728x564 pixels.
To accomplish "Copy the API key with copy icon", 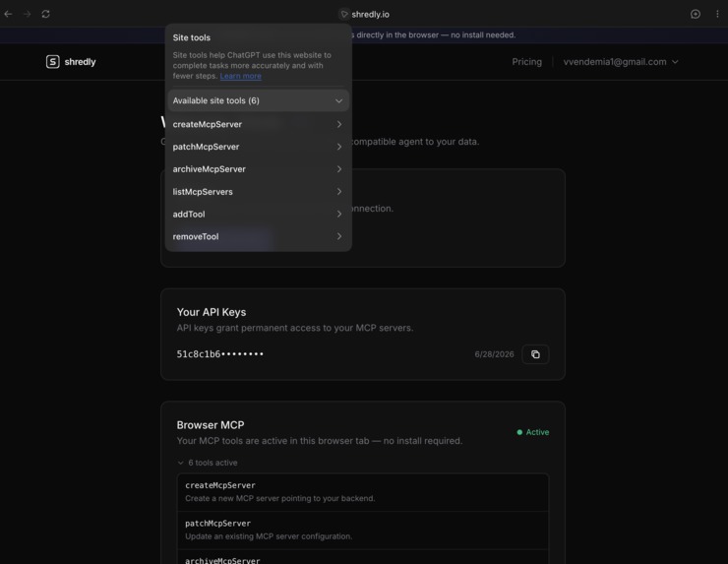I will [535, 354].
